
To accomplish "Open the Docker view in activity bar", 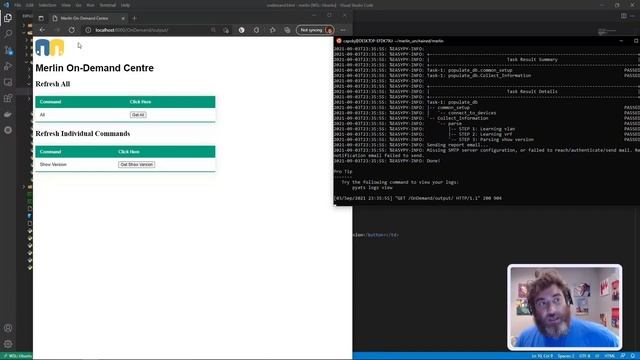I will [x=8, y=114].
